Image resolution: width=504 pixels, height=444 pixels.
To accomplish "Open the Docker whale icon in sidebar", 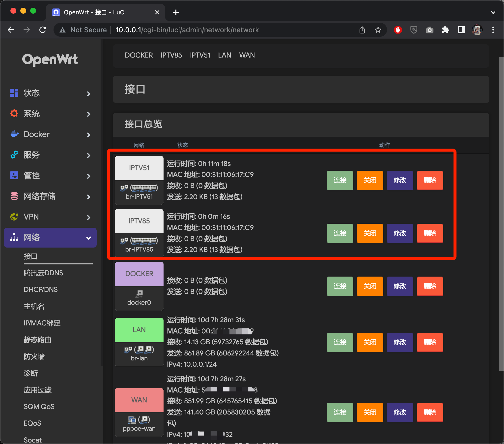I will point(14,134).
